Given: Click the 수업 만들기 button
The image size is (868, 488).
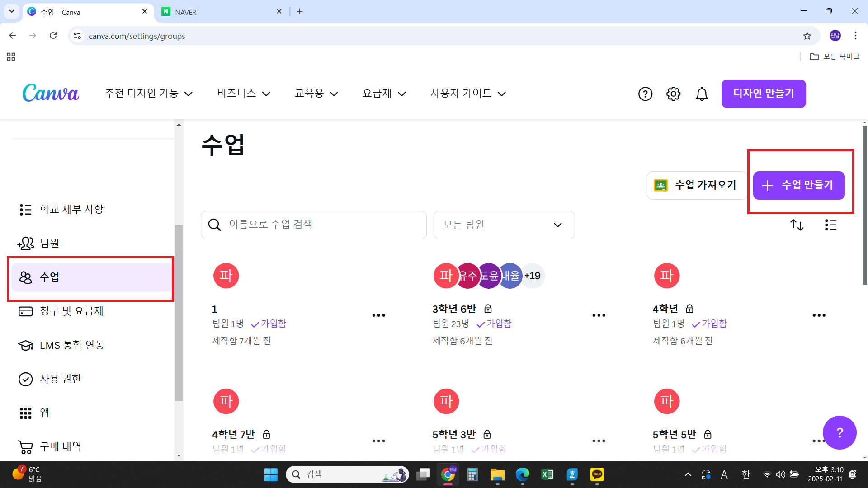Looking at the screenshot, I should coord(799,185).
